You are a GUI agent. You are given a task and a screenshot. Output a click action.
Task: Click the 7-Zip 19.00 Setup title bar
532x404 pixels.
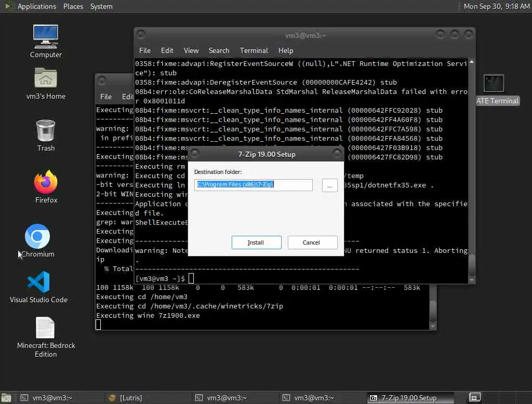click(267, 154)
